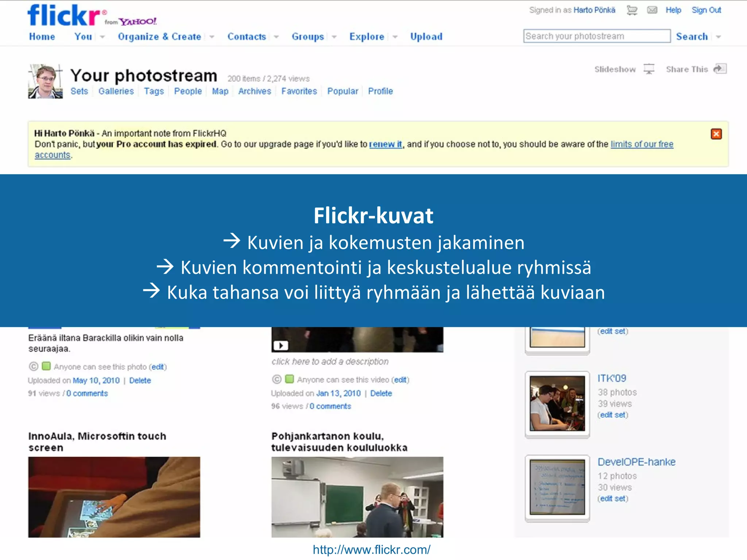Click the Search button
This screenshot has width=747, height=560.
(x=692, y=36)
